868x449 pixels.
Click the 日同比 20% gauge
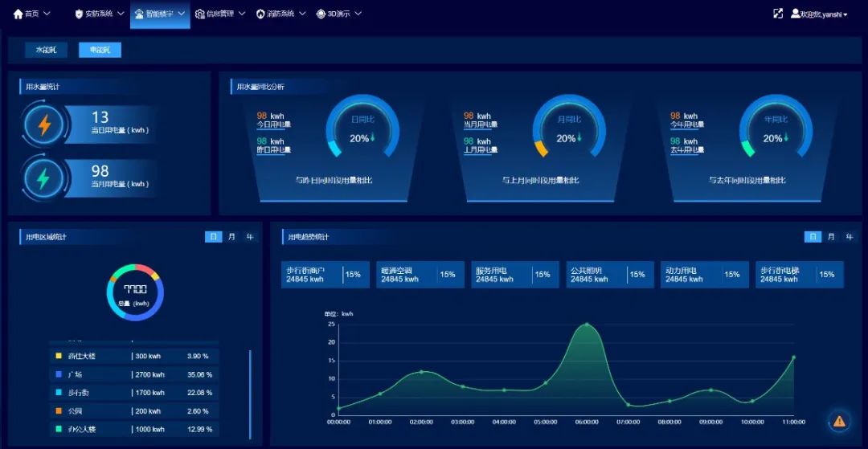tap(362, 127)
